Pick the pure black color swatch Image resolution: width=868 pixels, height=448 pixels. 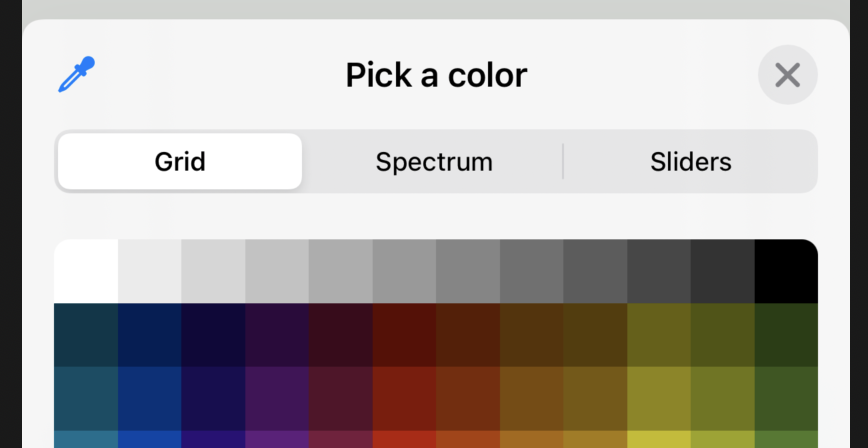pyautogui.click(x=786, y=271)
